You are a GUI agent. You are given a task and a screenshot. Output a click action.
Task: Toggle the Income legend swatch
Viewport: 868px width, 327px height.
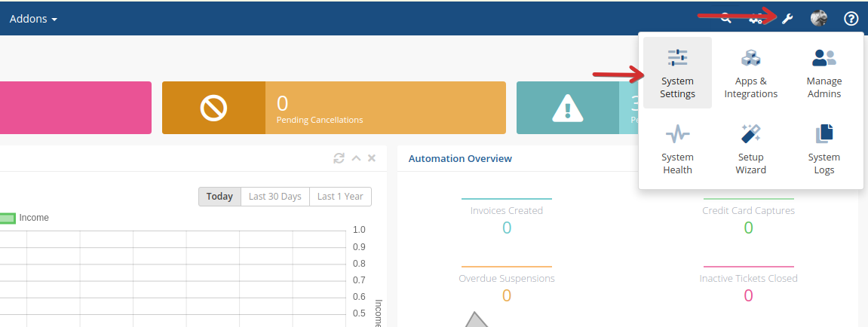coord(8,218)
